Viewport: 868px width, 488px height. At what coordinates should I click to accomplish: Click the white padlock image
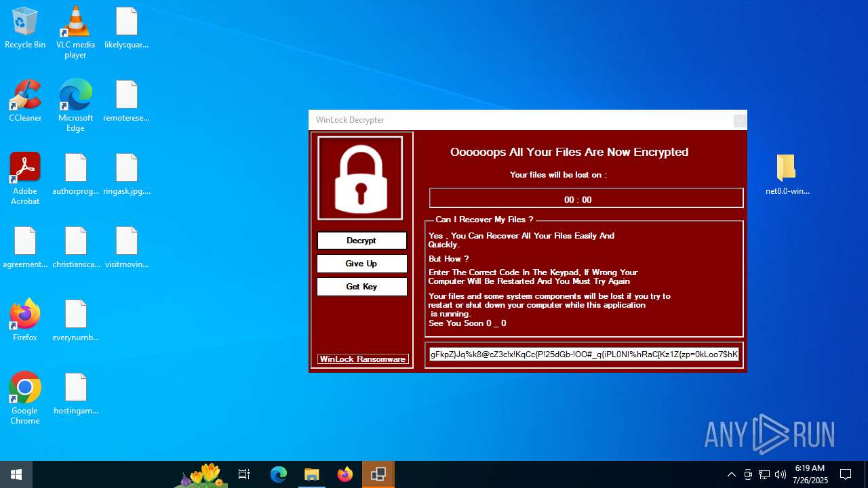360,178
